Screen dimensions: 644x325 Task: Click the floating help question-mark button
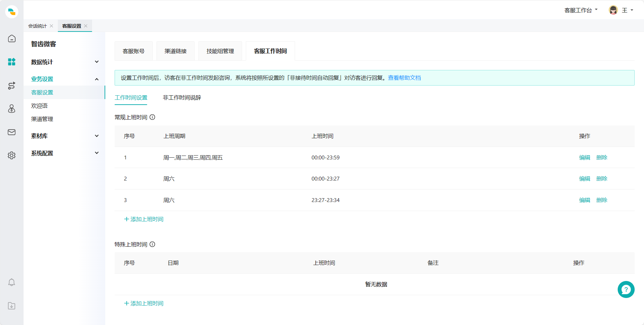[626, 289]
